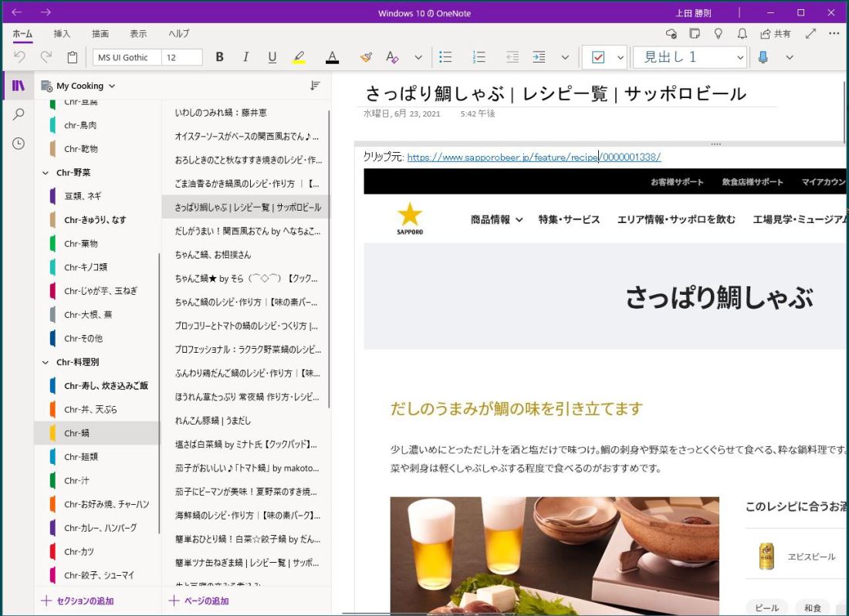Collapse the Chr-料理別 section group
849x616 pixels.
46,362
